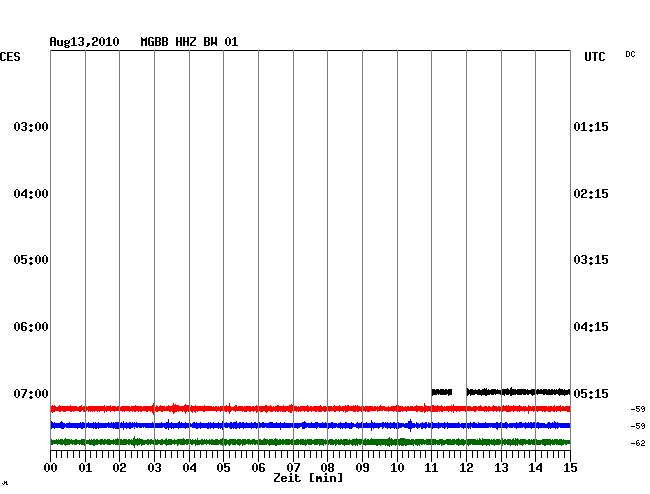Click the 02:15 UTC time label

(x=591, y=194)
